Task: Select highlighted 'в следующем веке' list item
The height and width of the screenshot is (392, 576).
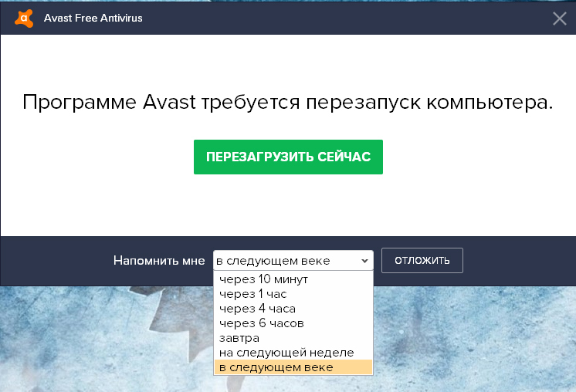Action: 293,367
